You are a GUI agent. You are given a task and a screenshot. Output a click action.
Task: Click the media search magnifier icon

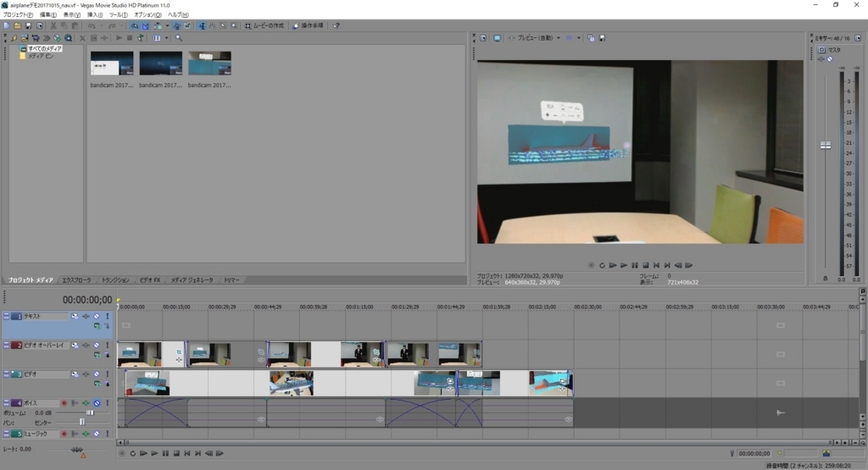pos(179,38)
